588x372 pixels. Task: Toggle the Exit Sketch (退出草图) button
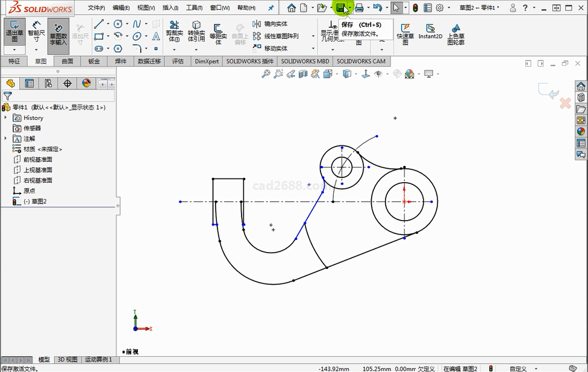coord(14,31)
